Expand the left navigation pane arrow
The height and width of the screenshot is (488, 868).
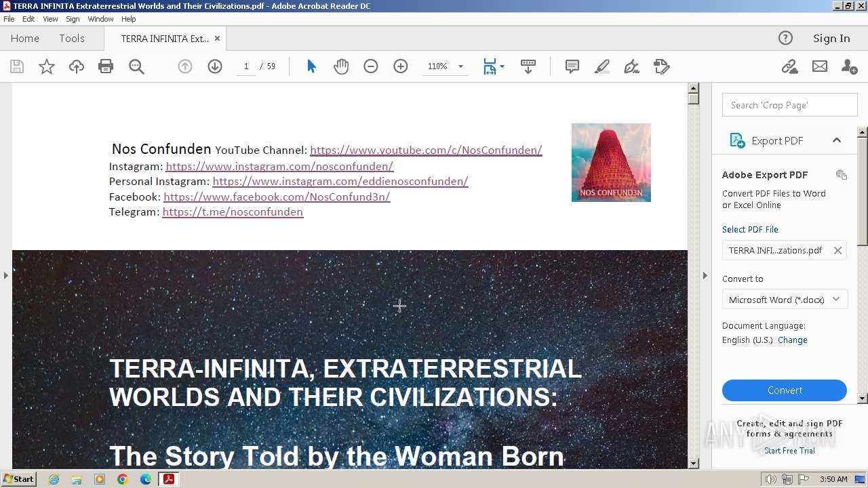coord(6,275)
